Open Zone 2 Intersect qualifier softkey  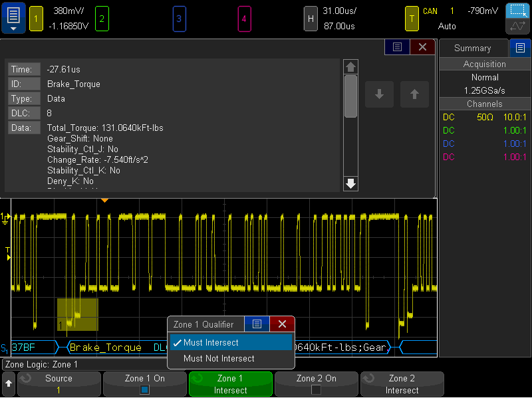pos(402,384)
